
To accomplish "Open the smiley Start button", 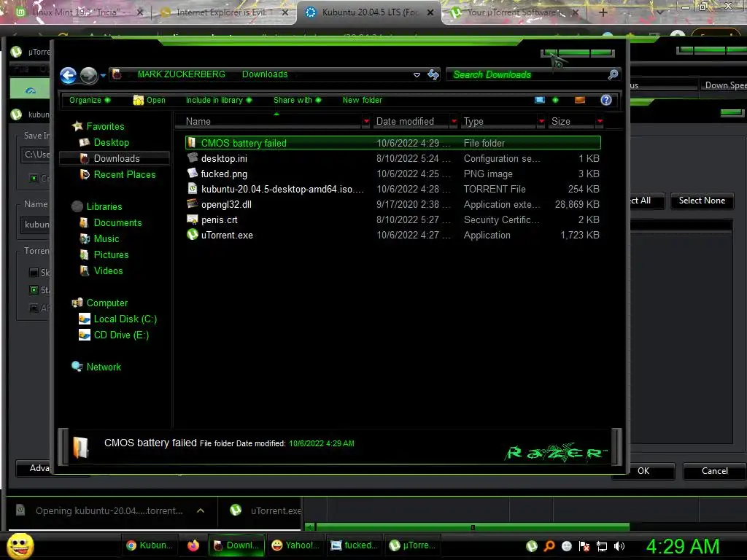I will pos(20,545).
